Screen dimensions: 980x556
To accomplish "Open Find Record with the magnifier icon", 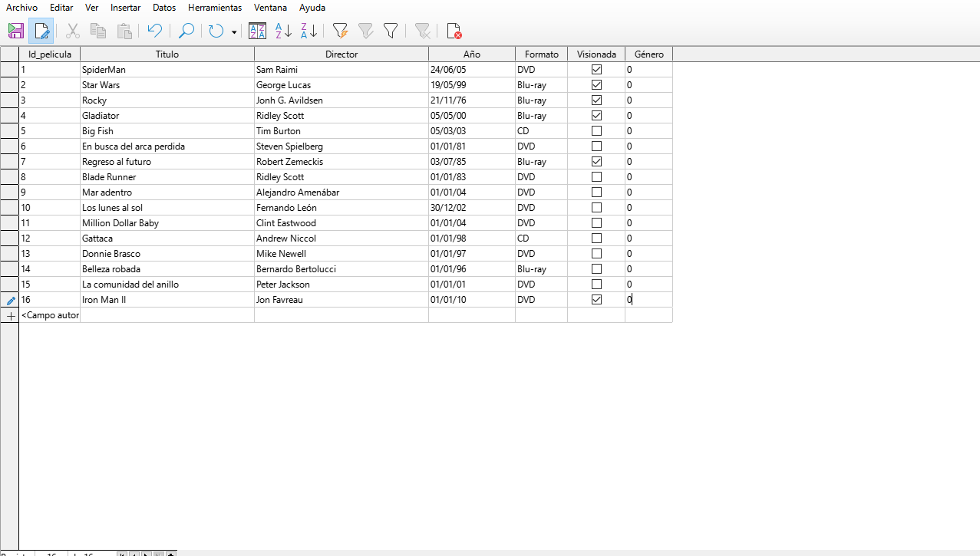I will click(x=186, y=31).
